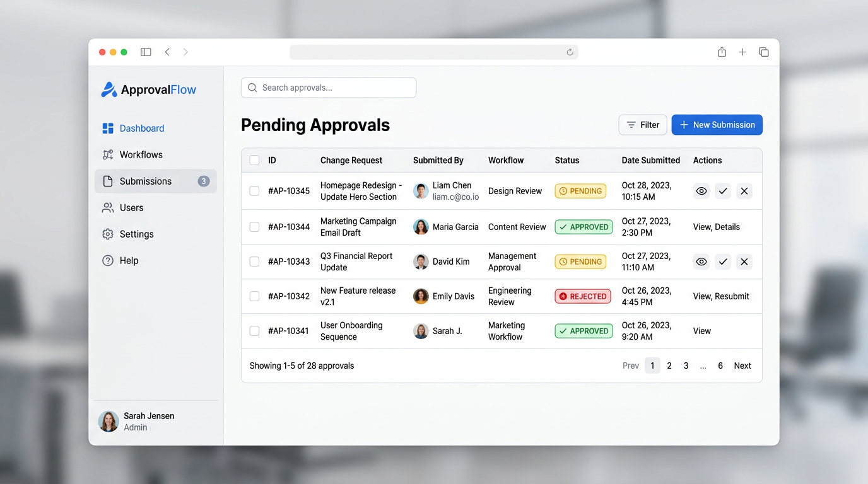868x484 pixels.
Task: Click inside the Search approvals field
Action: [x=328, y=87]
